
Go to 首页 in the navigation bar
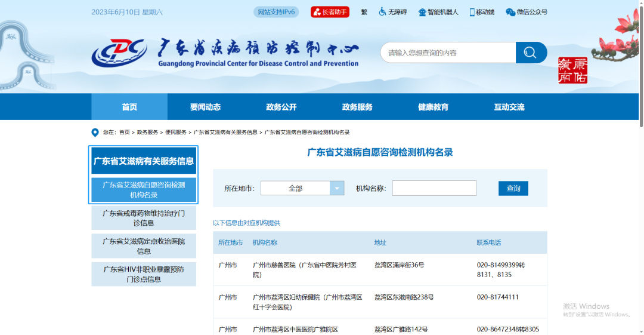(x=129, y=107)
